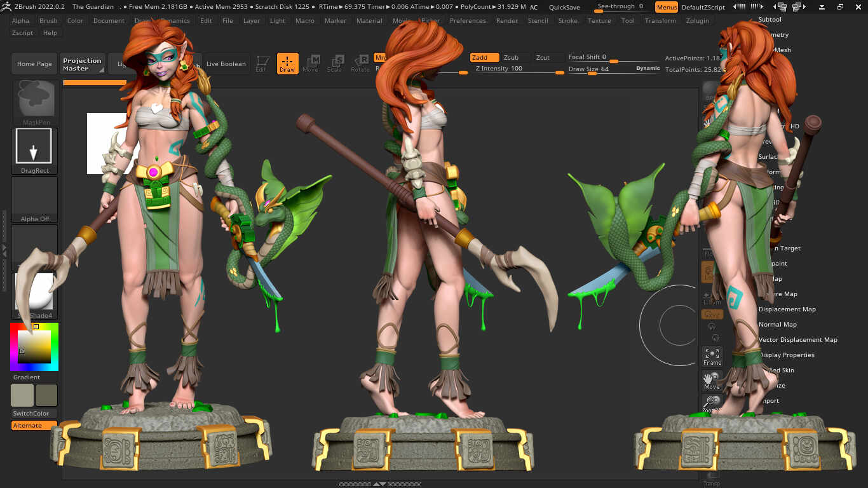
Task: Read the 'TotalPoints: 25.82' readout
Action: click(693, 69)
